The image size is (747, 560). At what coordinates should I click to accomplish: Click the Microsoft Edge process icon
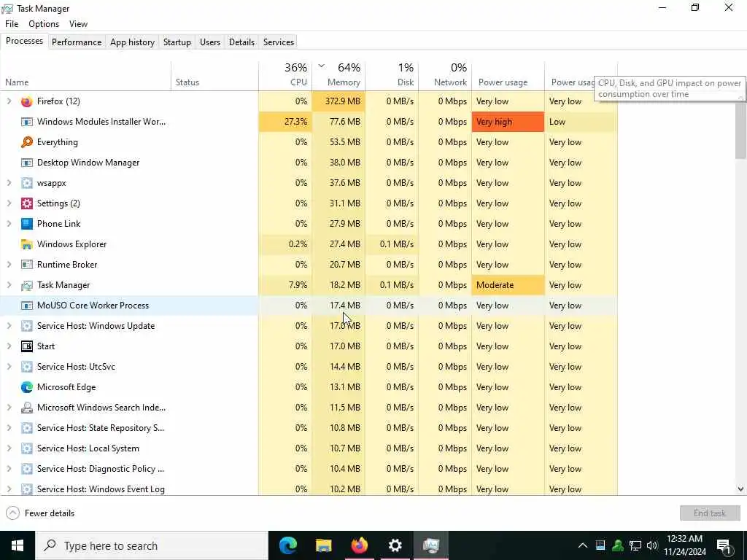27,387
